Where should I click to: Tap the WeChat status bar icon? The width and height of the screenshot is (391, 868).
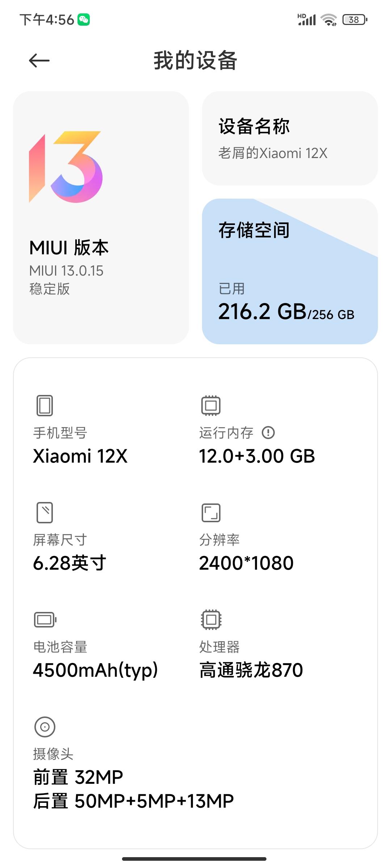click(x=84, y=20)
